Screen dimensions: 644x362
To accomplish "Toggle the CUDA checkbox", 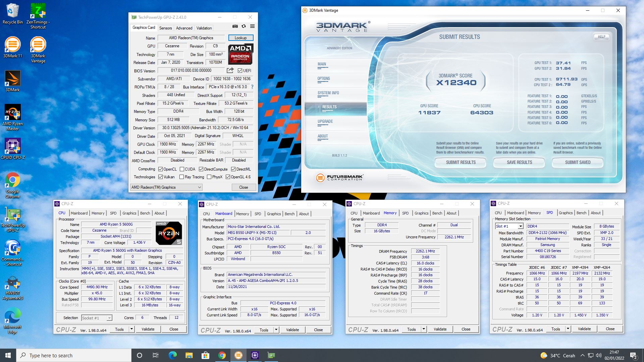I will [182, 169].
